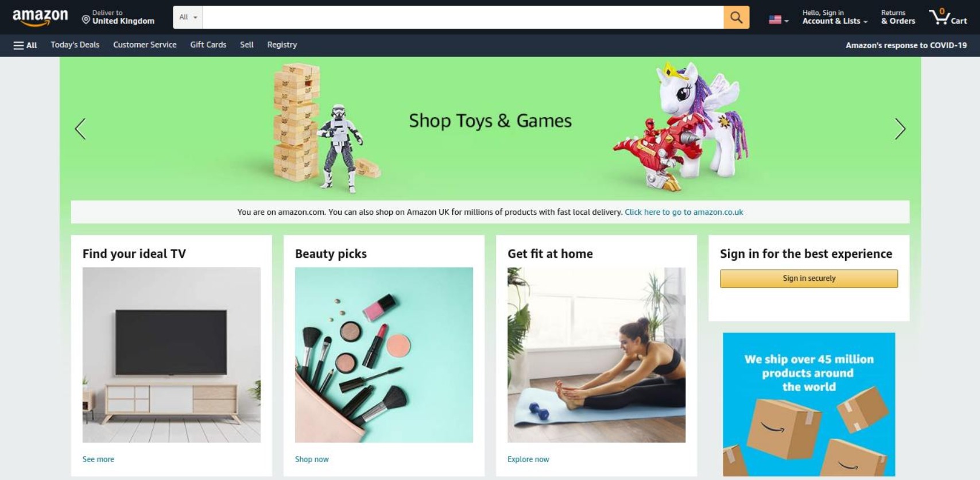Follow link to amazon.co.uk

point(684,212)
